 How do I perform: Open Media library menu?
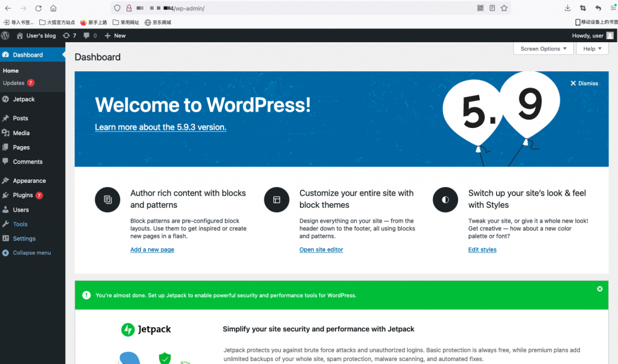pyautogui.click(x=33, y=133)
